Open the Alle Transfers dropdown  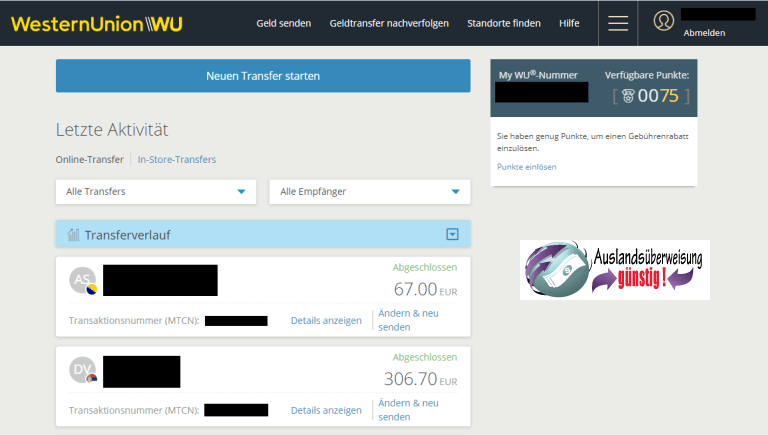pyautogui.click(x=156, y=192)
